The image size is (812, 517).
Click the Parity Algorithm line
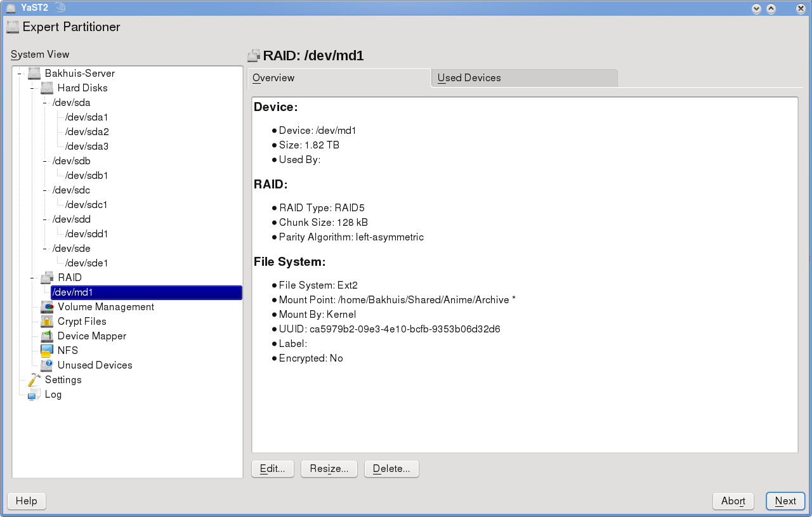(351, 237)
